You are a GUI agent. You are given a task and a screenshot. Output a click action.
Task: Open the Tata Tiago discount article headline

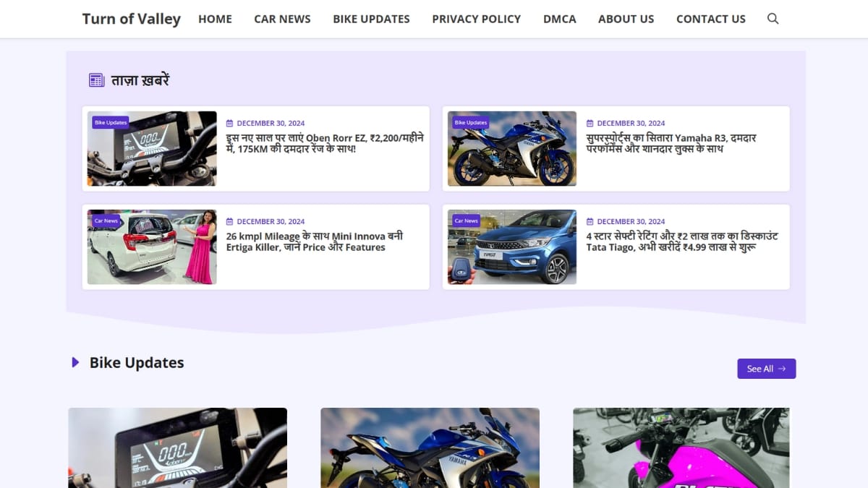coord(681,241)
